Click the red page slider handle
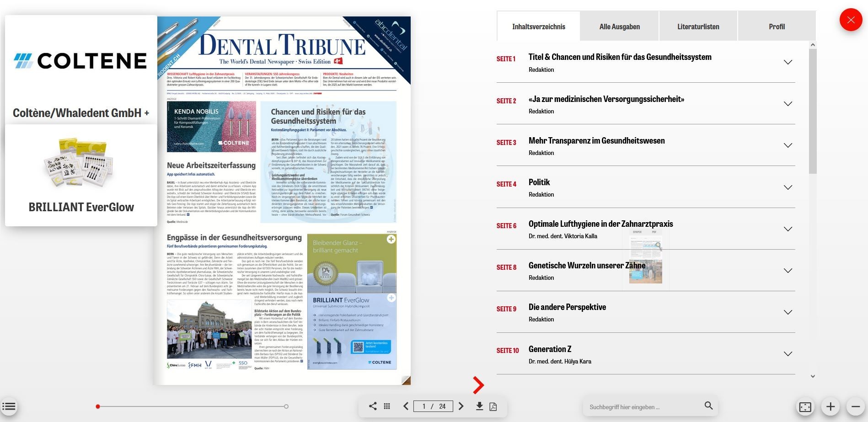The width and height of the screenshot is (868, 422). pyautogui.click(x=98, y=406)
